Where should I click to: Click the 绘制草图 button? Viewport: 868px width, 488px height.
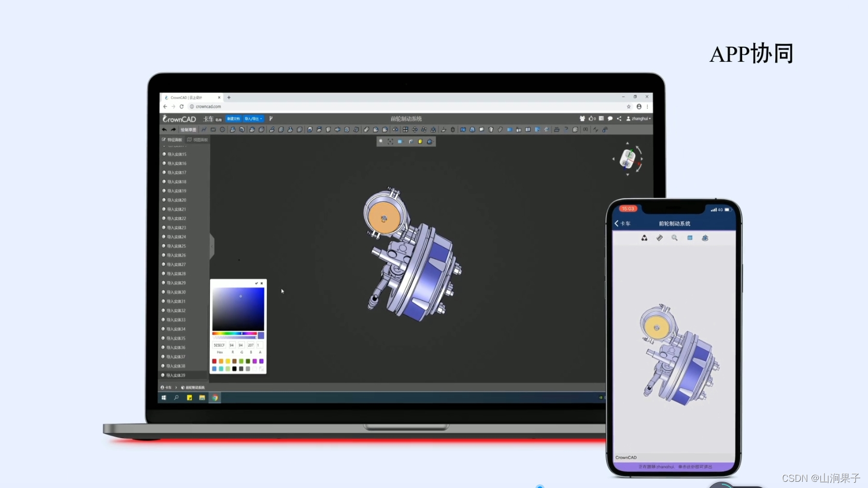pos(188,130)
